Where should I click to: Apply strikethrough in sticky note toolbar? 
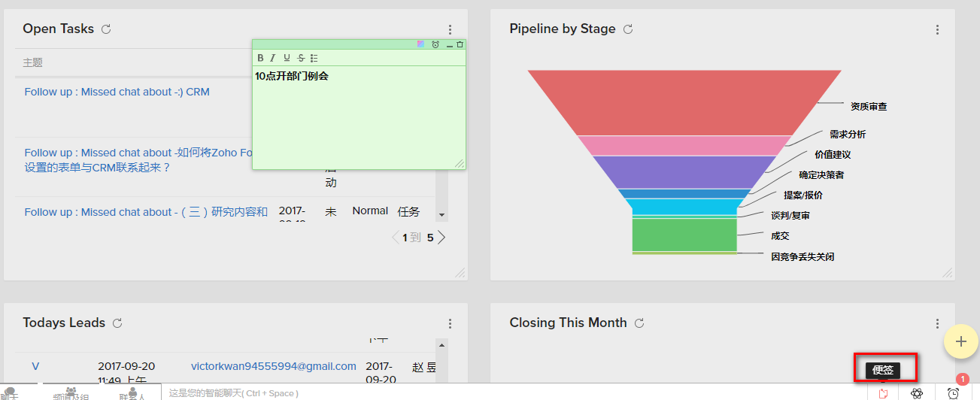pyautogui.click(x=301, y=58)
